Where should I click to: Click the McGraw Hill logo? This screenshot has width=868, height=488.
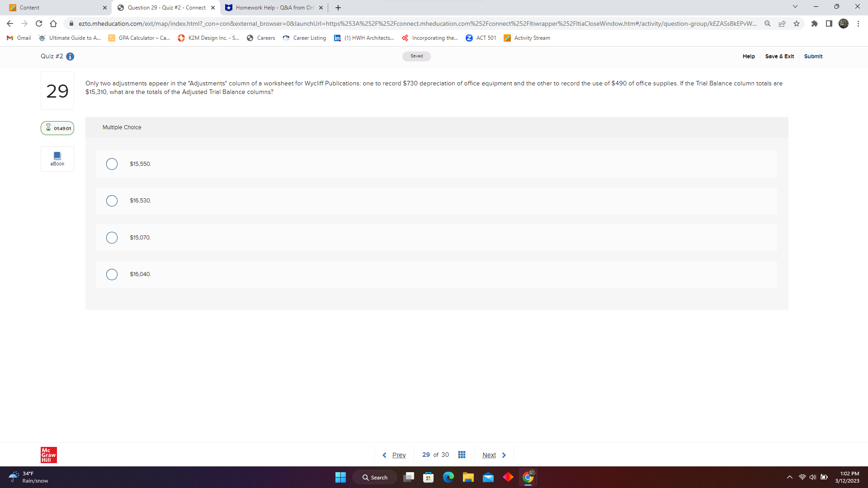click(x=48, y=455)
